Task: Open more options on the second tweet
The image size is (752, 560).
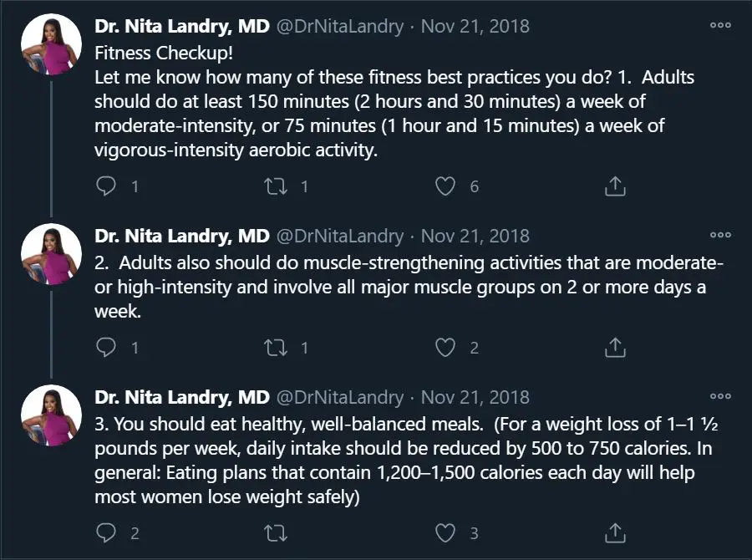Action: [720, 235]
